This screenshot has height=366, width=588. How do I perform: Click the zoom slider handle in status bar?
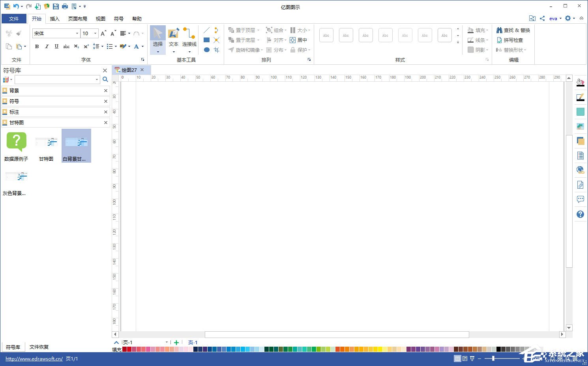point(493,358)
